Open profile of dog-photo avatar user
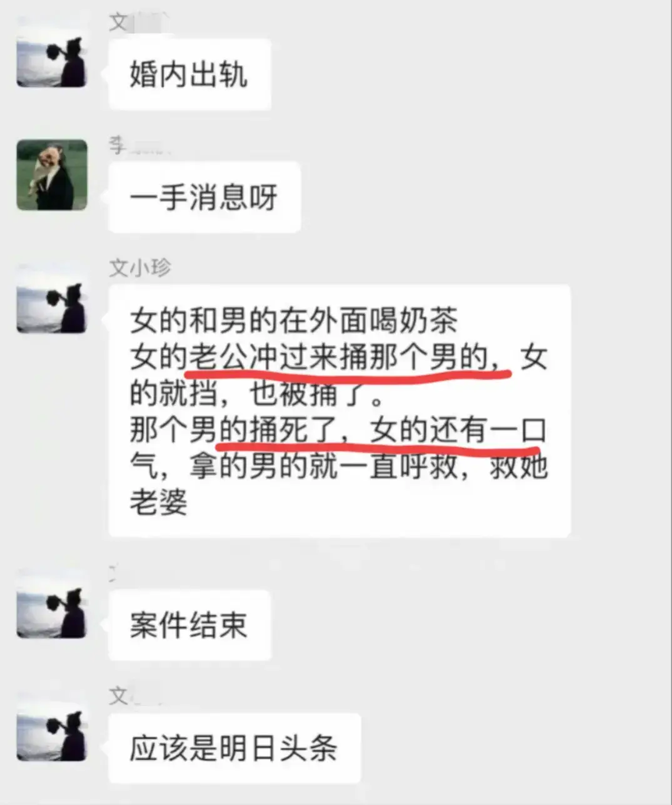 (x=52, y=174)
